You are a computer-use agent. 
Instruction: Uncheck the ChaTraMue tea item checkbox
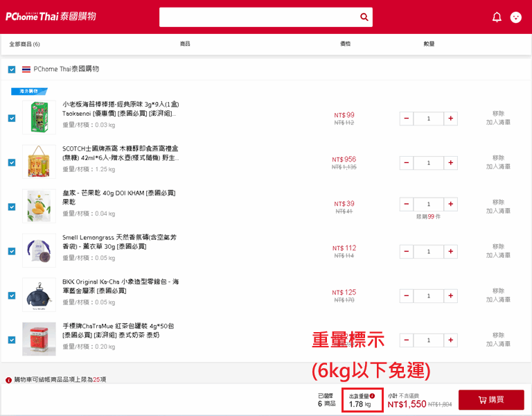(x=12, y=340)
